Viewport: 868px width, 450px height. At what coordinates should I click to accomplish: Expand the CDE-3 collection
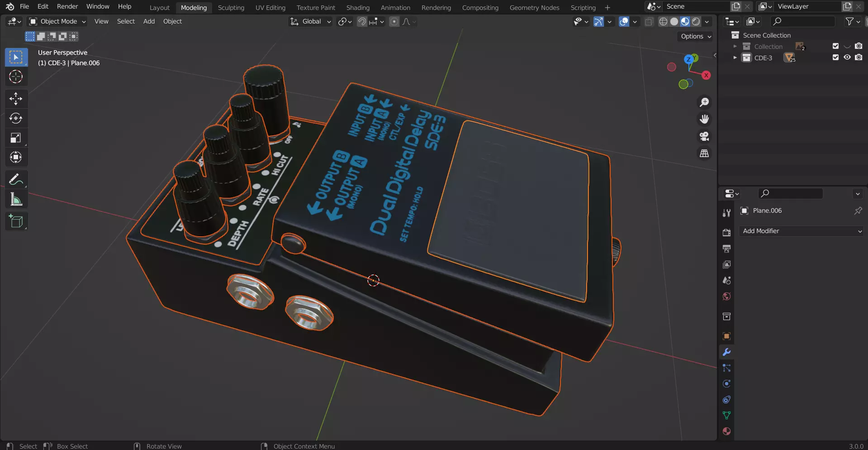(735, 57)
